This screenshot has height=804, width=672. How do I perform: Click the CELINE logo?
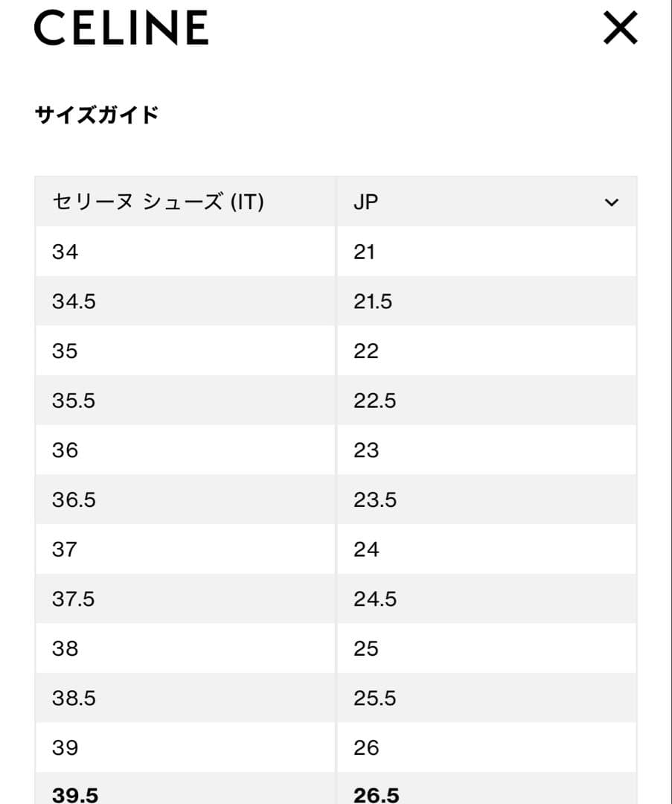121,28
